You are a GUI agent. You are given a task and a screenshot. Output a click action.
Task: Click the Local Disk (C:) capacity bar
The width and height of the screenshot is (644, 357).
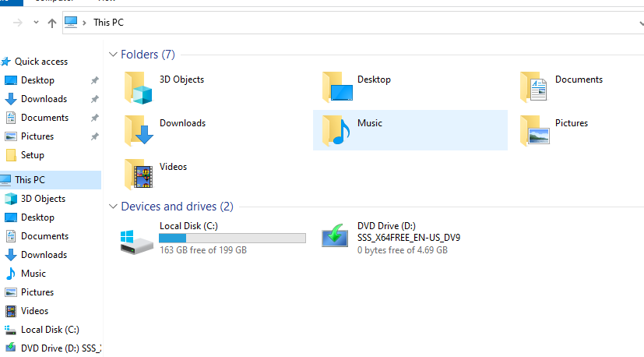tap(232, 238)
